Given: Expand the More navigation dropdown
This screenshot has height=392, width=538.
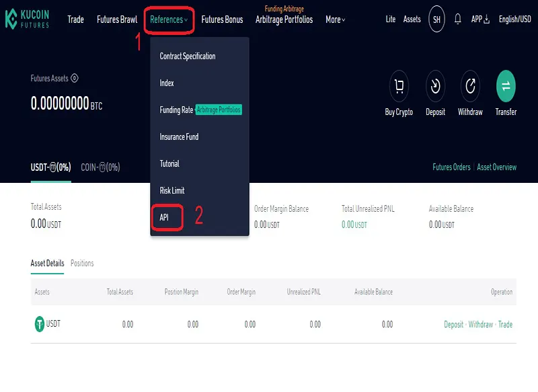Looking at the screenshot, I should pos(335,19).
